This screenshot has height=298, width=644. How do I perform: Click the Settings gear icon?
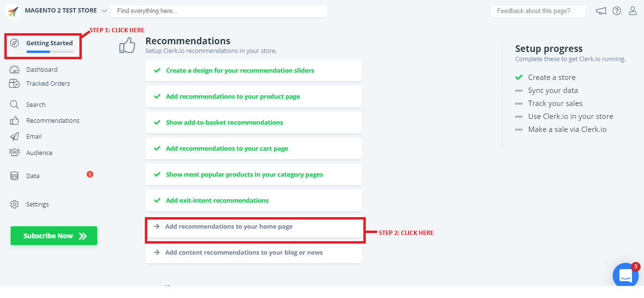pos(14,205)
